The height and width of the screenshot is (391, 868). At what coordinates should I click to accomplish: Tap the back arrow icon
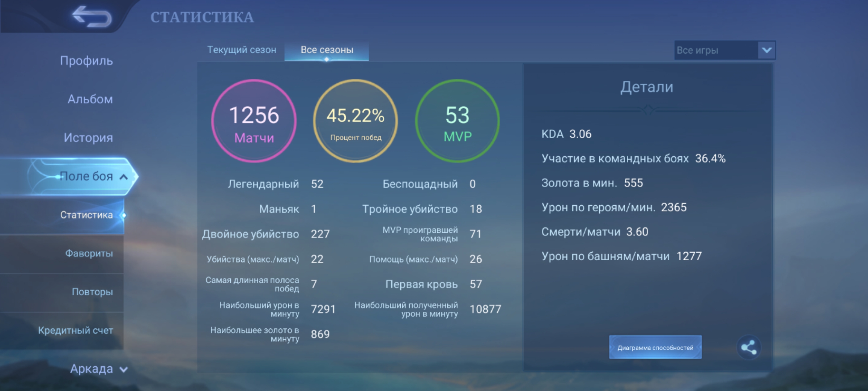[x=92, y=17]
